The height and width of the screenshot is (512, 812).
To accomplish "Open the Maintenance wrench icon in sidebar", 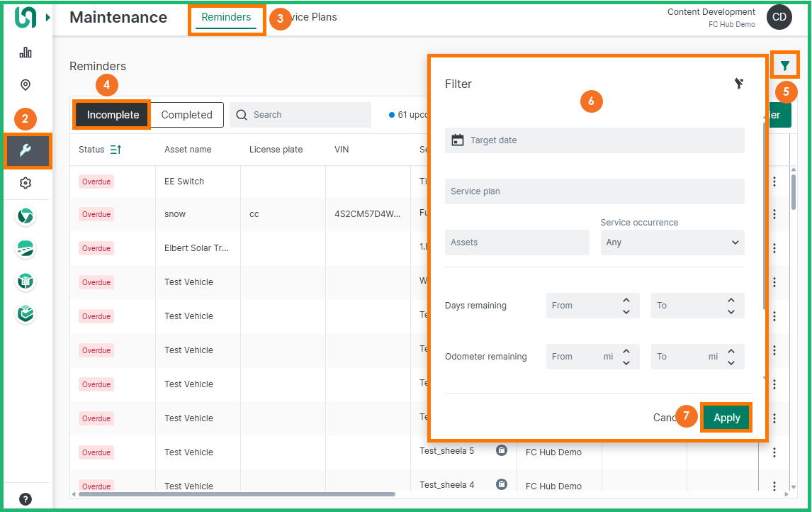I will [x=26, y=150].
